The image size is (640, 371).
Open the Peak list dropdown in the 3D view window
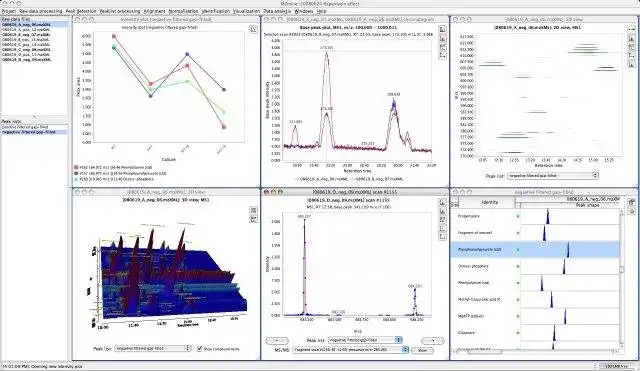[153, 349]
